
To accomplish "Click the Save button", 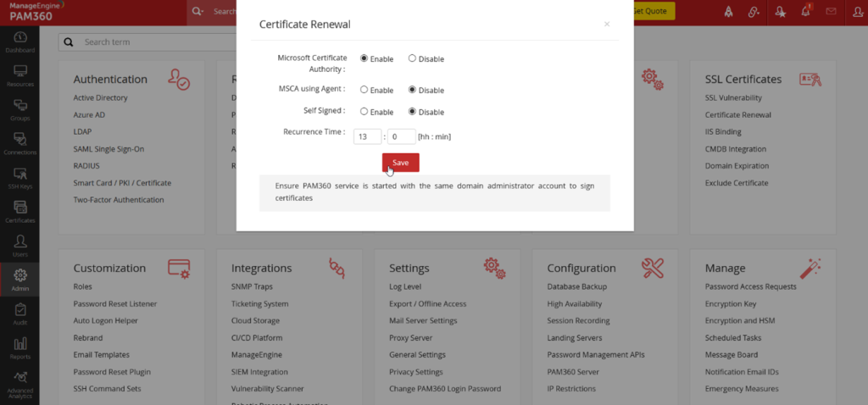I will point(400,162).
